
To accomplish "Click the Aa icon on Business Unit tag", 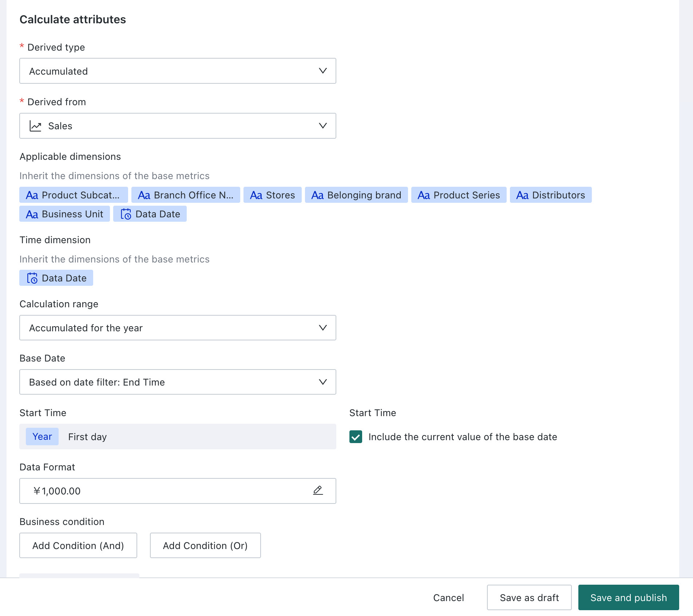I will (x=32, y=214).
